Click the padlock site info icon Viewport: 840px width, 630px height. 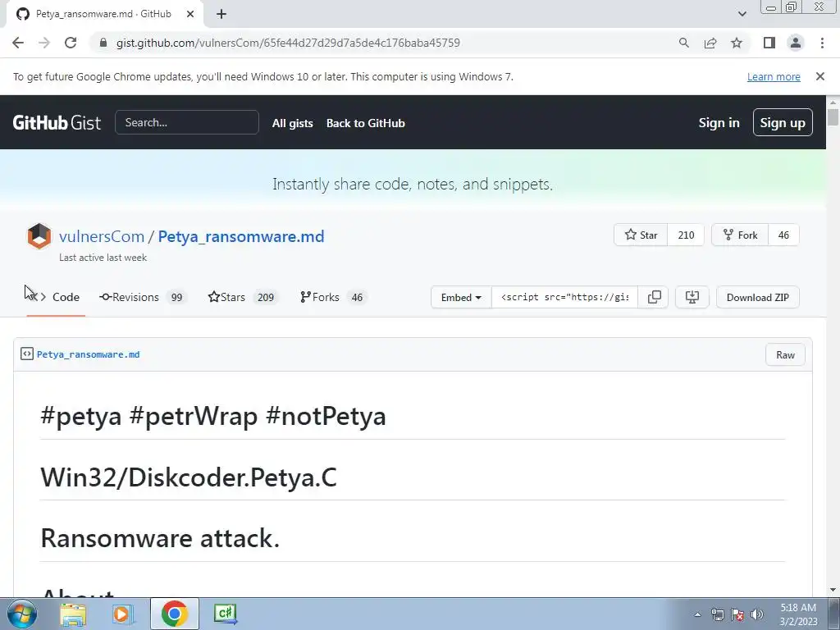103,43
